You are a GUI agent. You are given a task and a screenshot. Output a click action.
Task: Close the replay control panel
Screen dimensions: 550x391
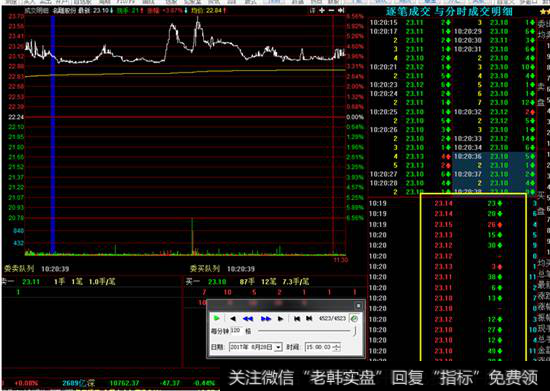358,305
